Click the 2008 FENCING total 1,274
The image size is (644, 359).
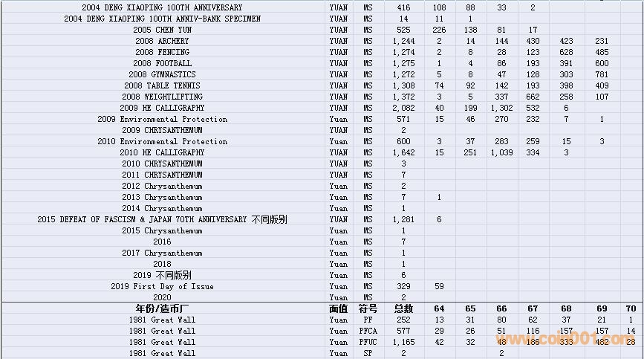click(403, 52)
